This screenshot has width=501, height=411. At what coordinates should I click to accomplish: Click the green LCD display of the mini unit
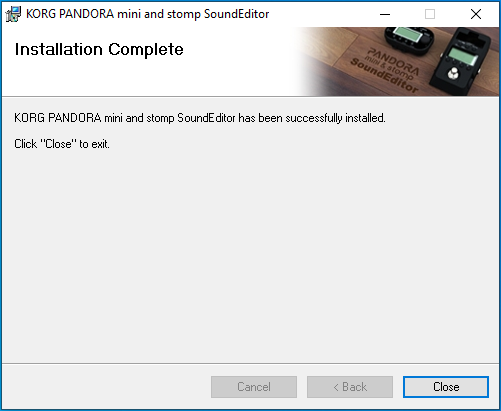tap(407, 34)
